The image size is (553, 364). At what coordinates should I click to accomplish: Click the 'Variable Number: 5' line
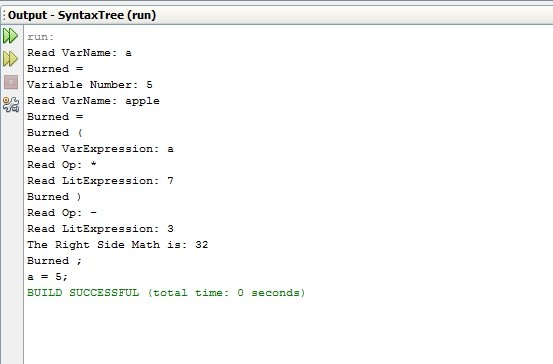pyautogui.click(x=90, y=85)
